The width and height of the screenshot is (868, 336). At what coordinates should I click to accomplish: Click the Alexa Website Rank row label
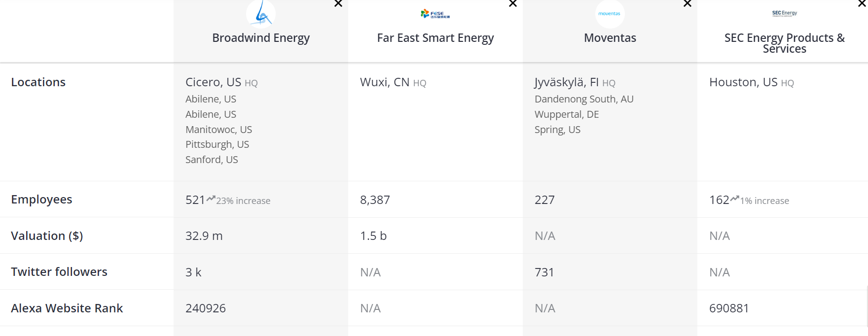click(67, 308)
